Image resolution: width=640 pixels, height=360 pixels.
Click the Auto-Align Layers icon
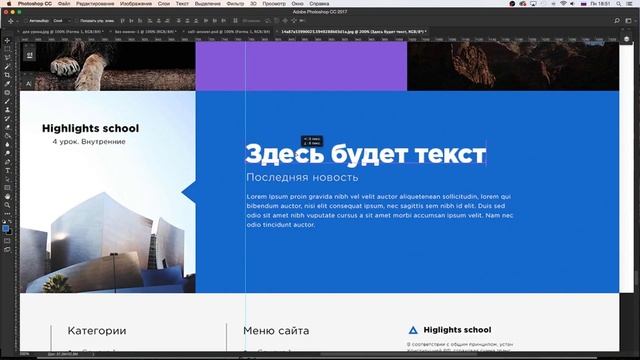[x=235, y=20]
